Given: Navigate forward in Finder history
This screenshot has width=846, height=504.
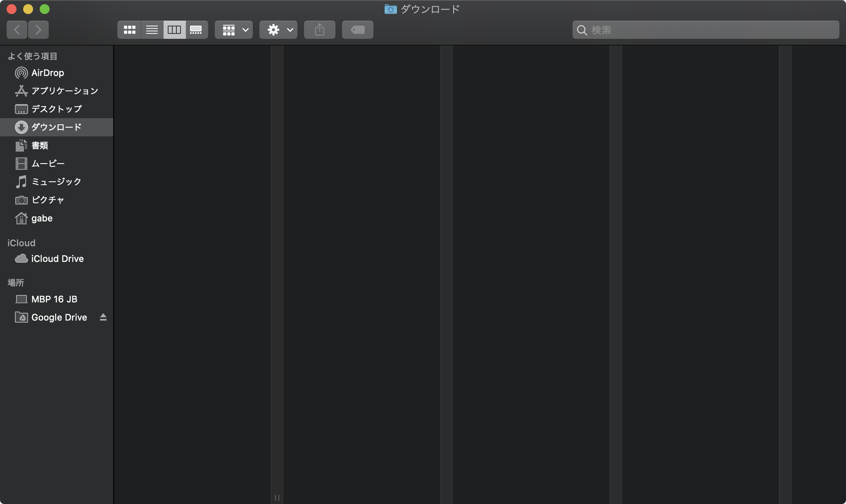Looking at the screenshot, I should coord(38,29).
